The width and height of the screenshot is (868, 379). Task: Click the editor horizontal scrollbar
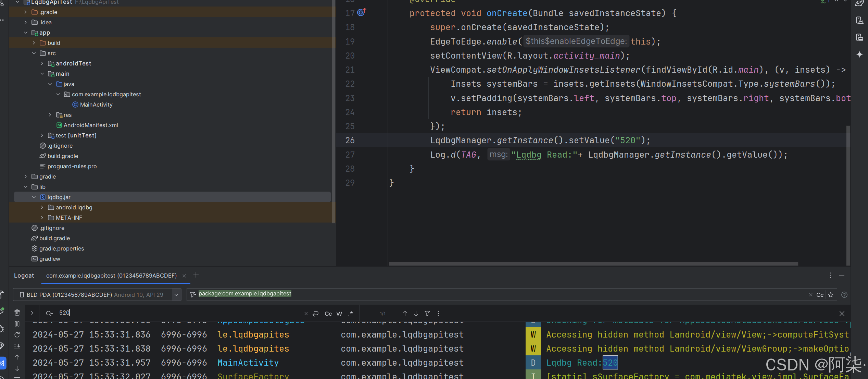click(593, 264)
